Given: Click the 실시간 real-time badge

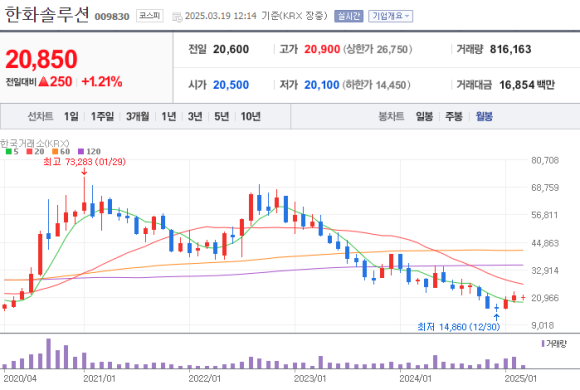Looking at the screenshot, I should tap(348, 16).
